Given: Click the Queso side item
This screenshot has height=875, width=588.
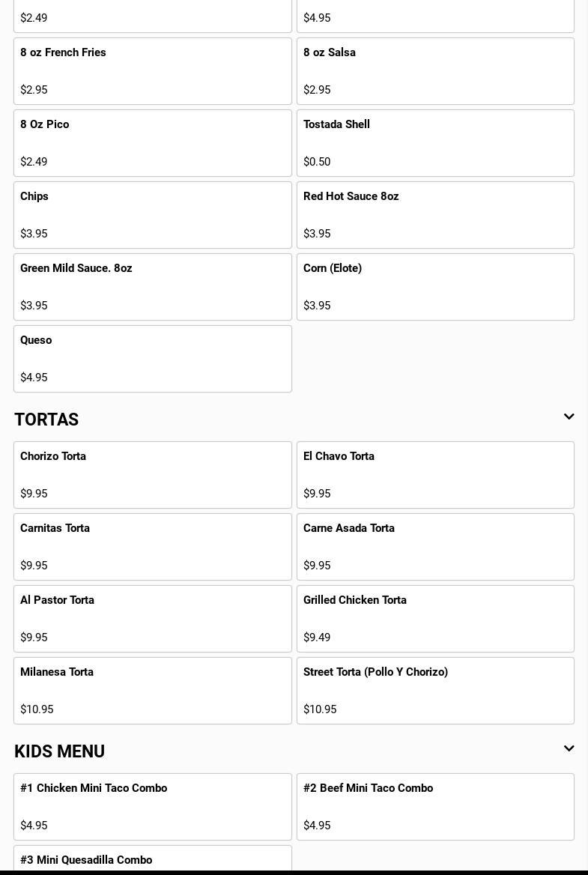Looking at the screenshot, I should 152,359.
